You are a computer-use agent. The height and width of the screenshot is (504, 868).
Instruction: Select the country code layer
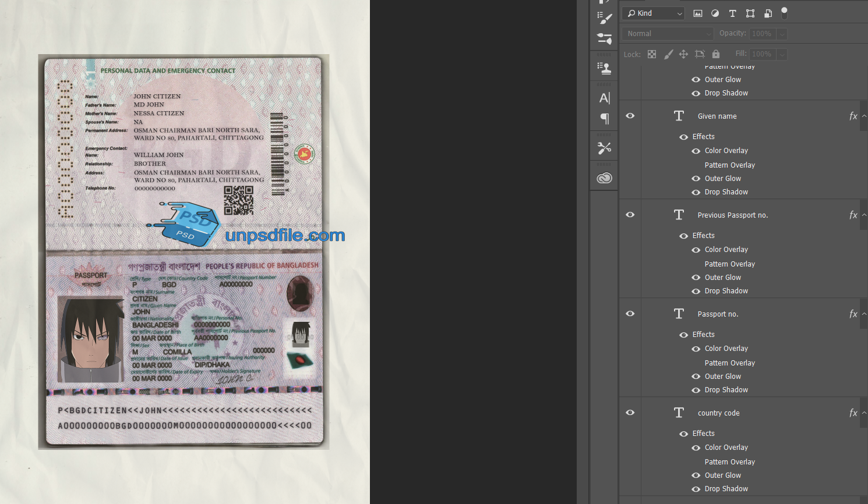[757, 413]
